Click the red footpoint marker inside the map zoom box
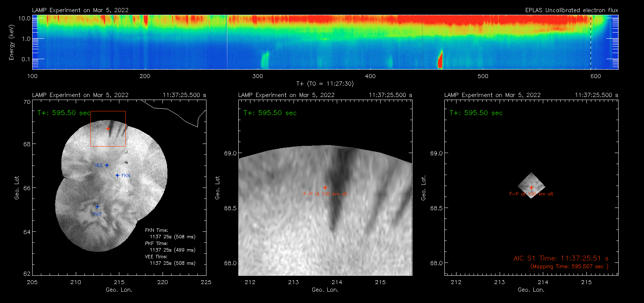This screenshot has height=303, width=644. (108, 129)
